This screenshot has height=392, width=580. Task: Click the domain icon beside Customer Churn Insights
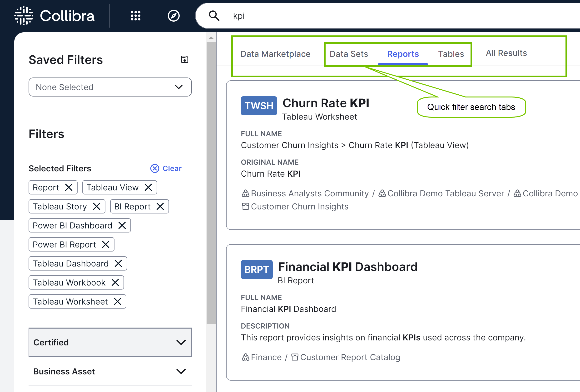(245, 207)
